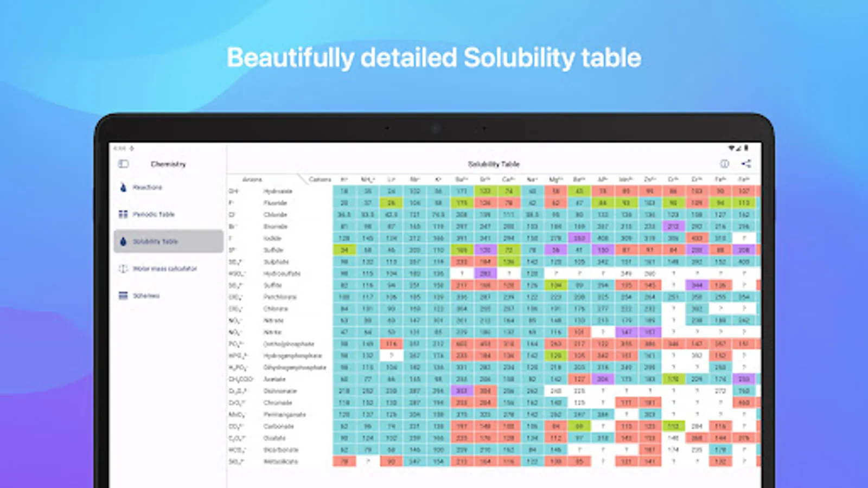Open the Hydroxide cell under H+
This screenshot has width=868, height=488.
pyautogui.click(x=344, y=191)
